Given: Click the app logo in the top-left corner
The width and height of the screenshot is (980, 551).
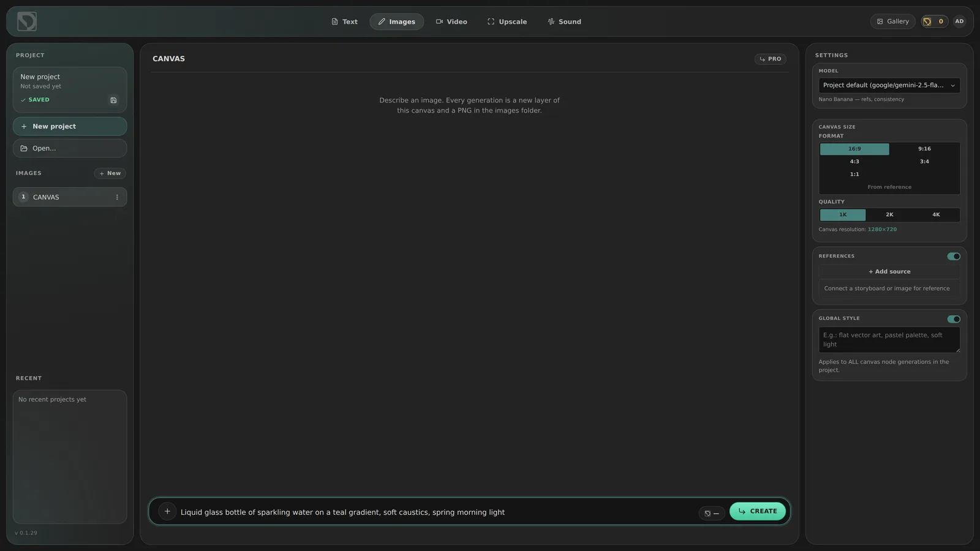Looking at the screenshot, I should click(x=27, y=21).
